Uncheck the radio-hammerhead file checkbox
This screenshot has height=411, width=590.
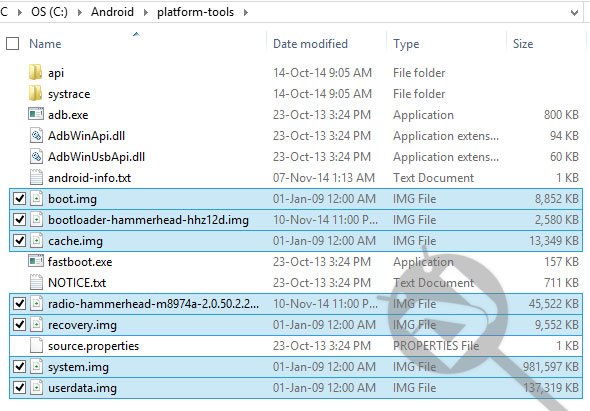(x=19, y=304)
